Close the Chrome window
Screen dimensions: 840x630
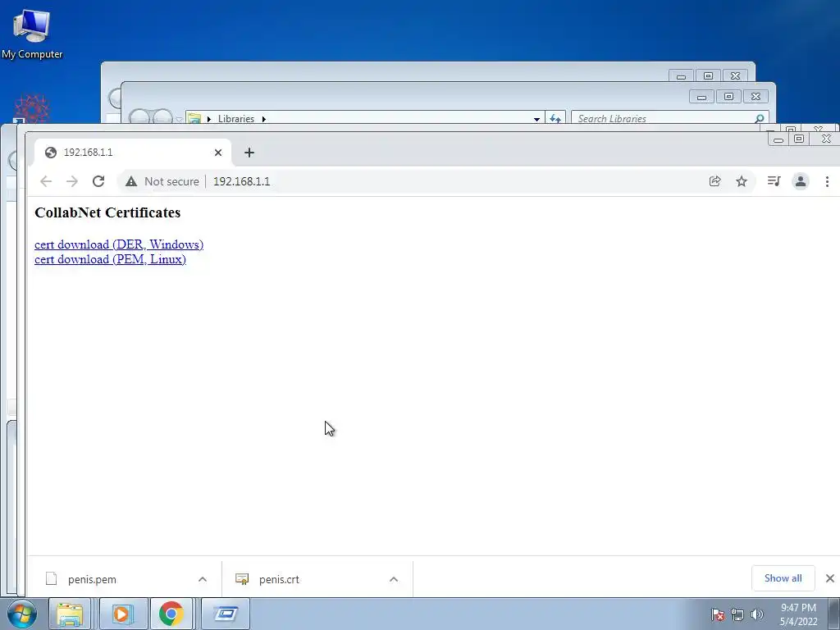pyautogui.click(x=826, y=139)
